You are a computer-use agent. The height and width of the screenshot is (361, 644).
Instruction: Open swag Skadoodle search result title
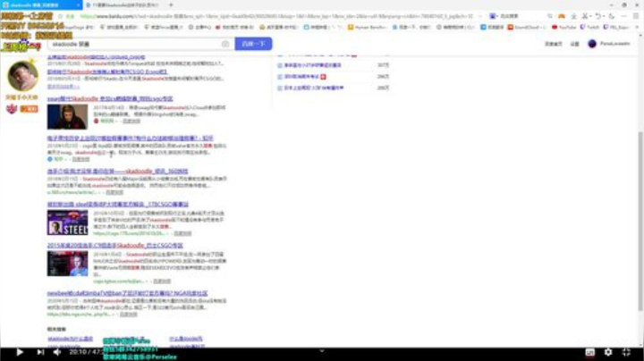[x=110, y=99]
